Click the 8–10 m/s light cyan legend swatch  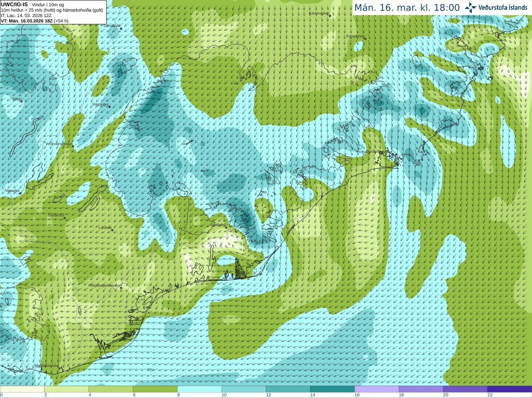pos(199,389)
